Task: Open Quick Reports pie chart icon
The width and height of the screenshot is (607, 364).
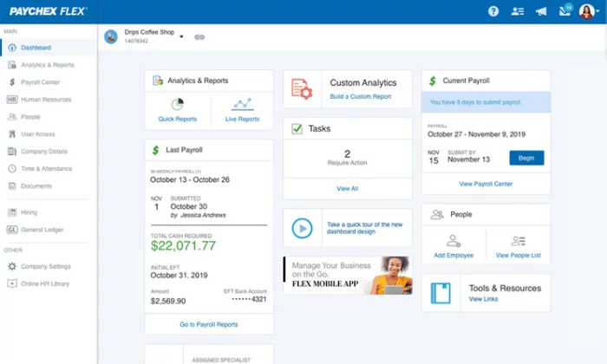Action: [177, 104]
